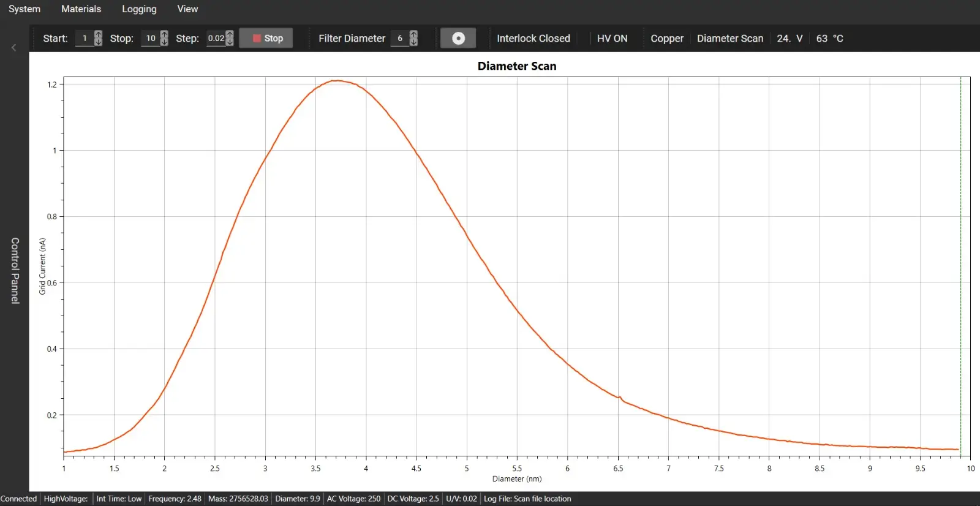Decrease Filter Diameter with the down arrow
This screenshot has width=980, height=506.
click(413, 42)
